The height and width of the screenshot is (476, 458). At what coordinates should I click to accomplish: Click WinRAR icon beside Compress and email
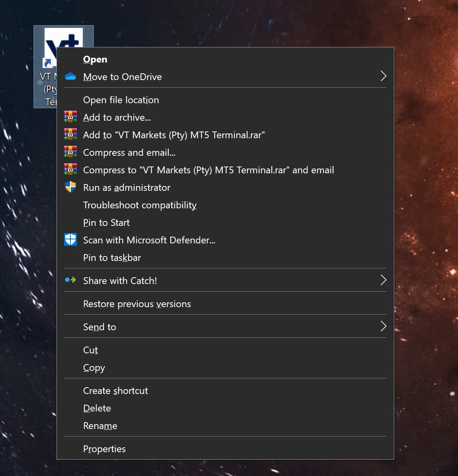[x=70, y=152]
